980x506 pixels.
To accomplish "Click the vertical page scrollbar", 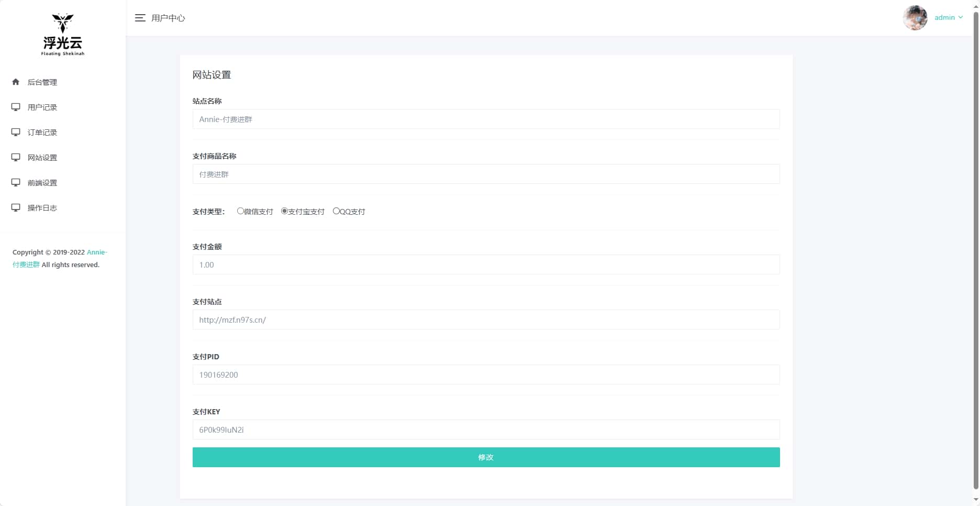I will click(975, 251).
